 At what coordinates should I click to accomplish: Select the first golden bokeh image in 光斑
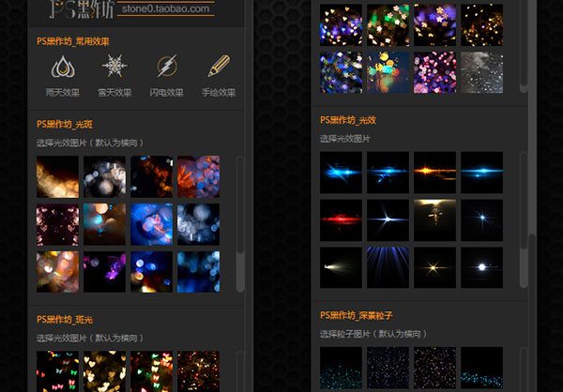pos(57,176)
